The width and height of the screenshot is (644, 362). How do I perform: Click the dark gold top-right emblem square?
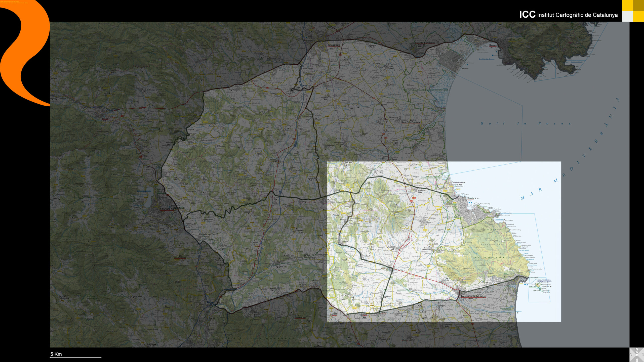pos(638,5)
